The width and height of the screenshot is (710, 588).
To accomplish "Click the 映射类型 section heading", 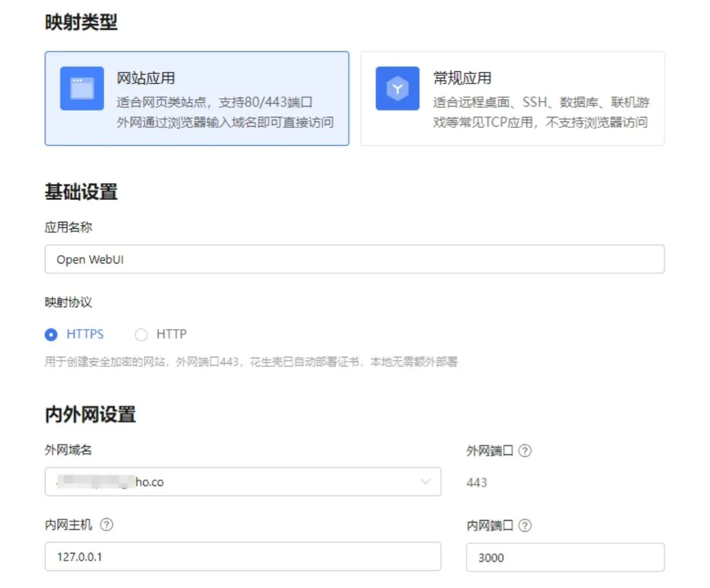I will coord(81,22).
